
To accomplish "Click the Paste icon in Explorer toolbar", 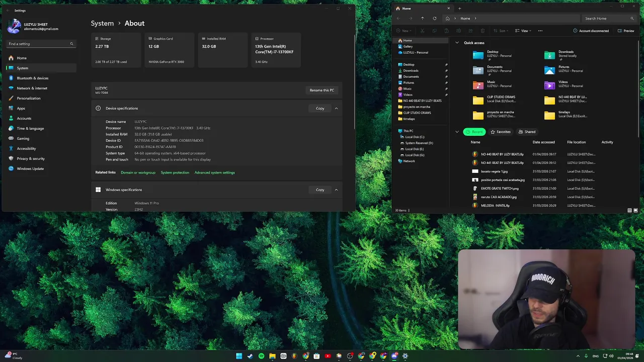I will [x=446, y=31].
